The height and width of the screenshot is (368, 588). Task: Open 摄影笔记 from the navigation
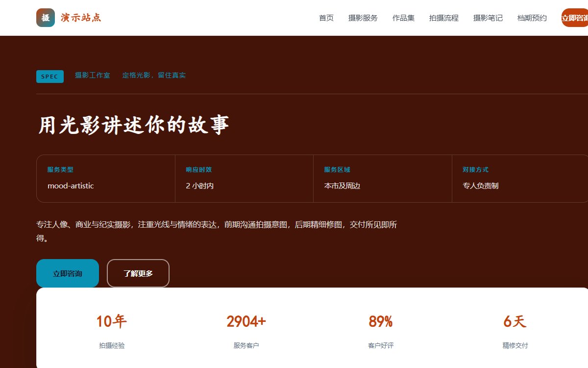click(x=488, y=18)
